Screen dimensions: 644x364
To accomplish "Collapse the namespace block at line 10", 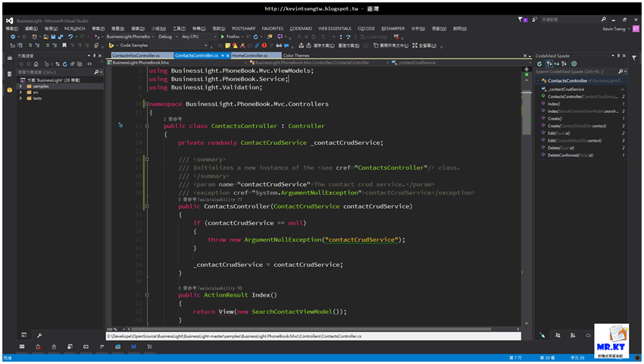I will point(147,104).
